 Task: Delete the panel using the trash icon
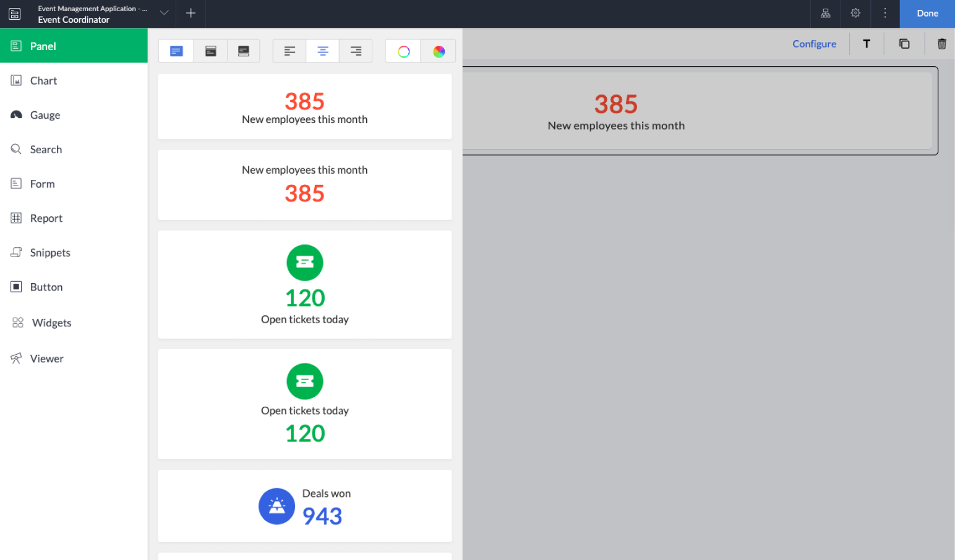[941, 43]
